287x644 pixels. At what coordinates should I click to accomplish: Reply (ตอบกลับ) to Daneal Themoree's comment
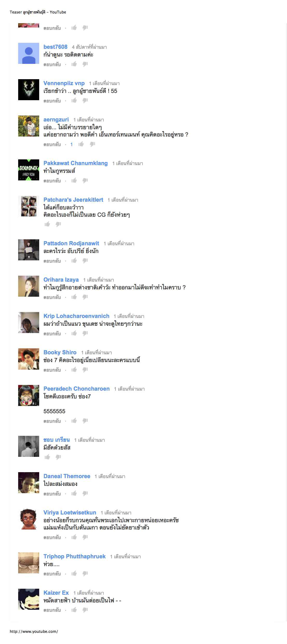click(52, 493)
